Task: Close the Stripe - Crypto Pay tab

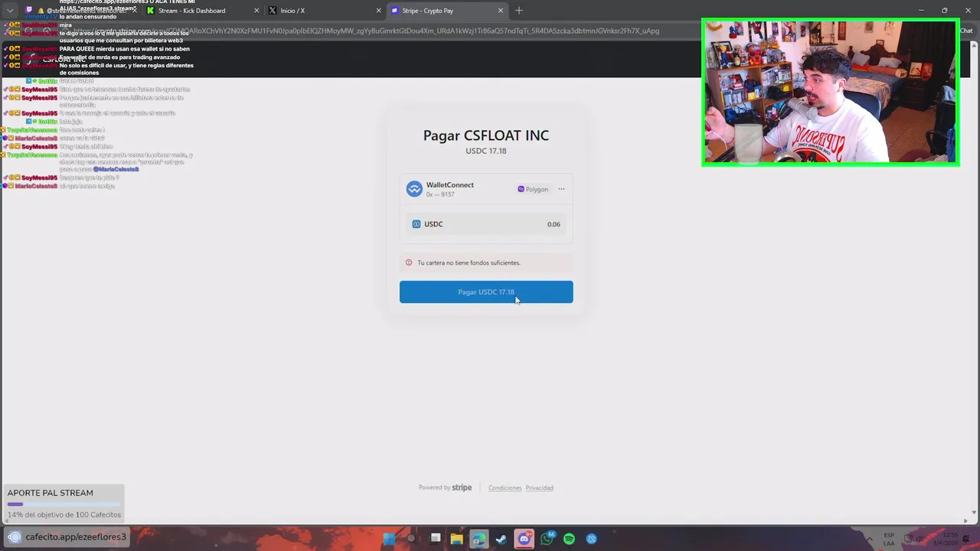Action: pyautogui.click(x=501, y=11)
